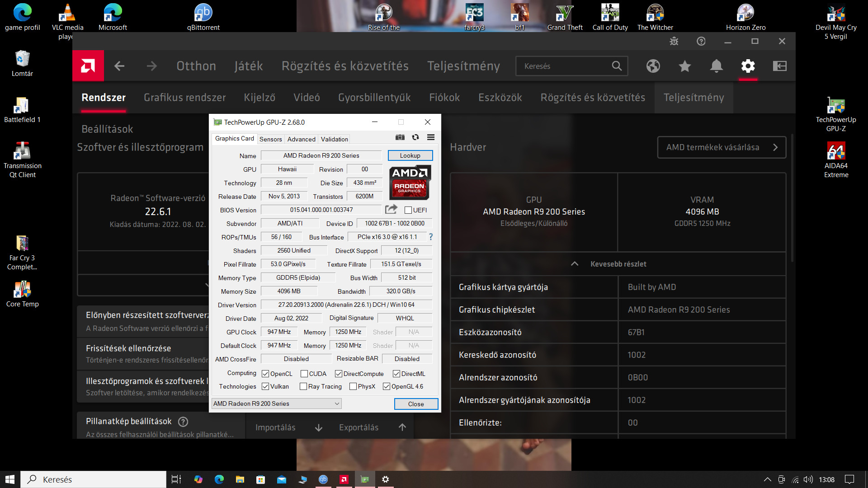Click the AMD bug report icon
868x488 pixels.
coord(674,41)
